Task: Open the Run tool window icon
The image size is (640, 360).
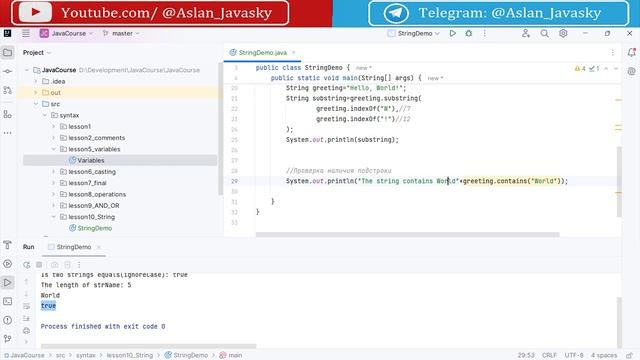Action: tap(7, 282)
